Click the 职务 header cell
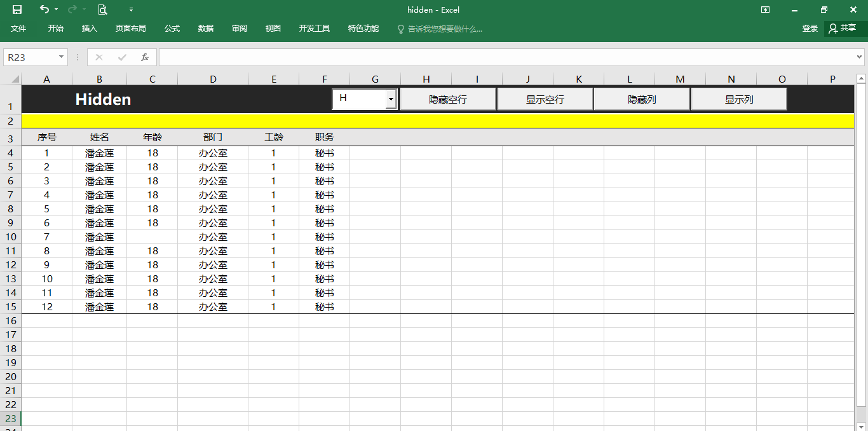Screen dimensions: 868x431 (x=325, y=137)
